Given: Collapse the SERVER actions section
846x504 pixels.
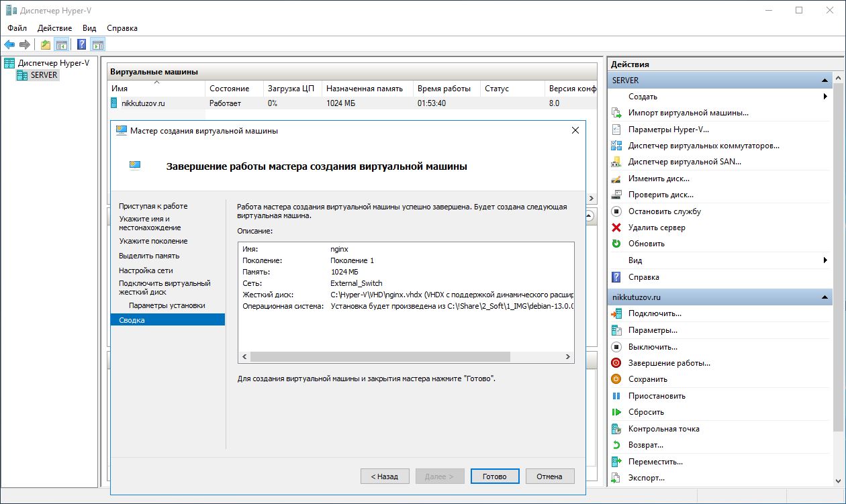Looking at the screenshot, I should (825, 81).
